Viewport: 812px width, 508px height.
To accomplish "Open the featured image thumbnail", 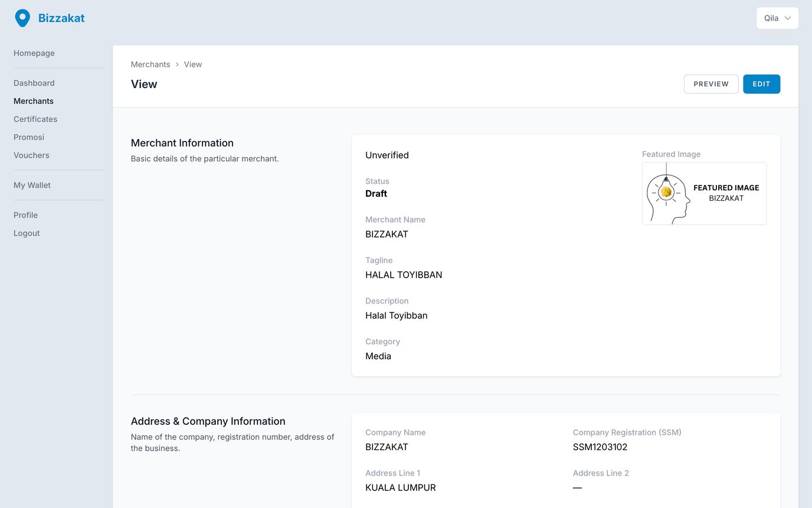I will 704,194.
